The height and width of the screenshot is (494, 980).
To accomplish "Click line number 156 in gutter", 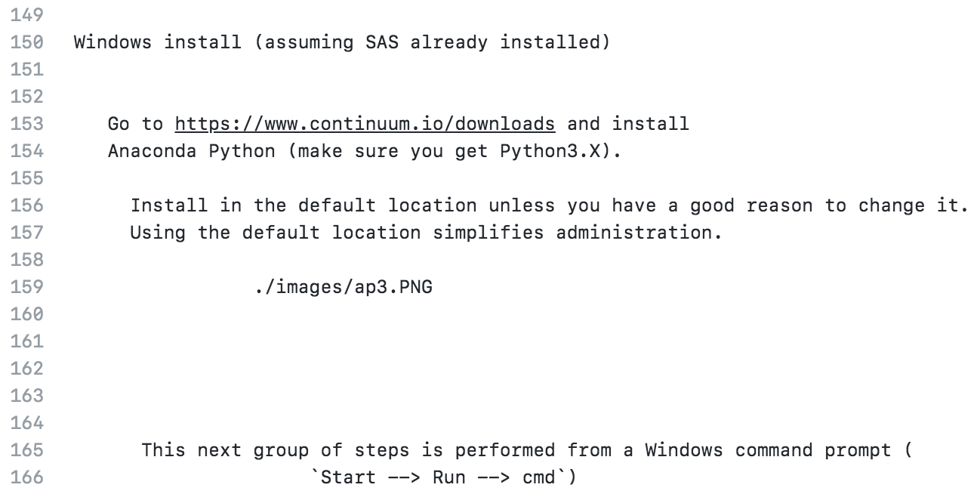I will pos(27,205).
